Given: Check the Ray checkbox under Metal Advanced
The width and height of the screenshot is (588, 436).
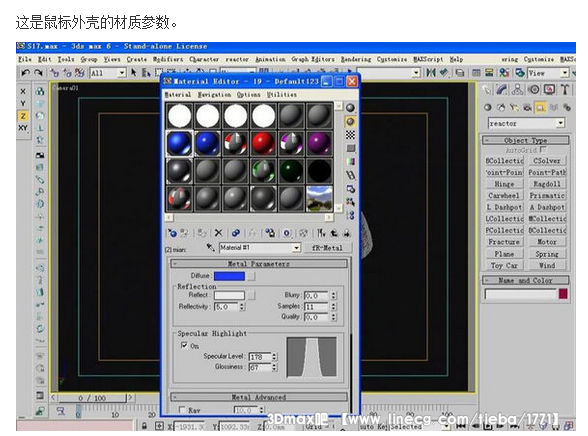Looking at the screenshot, I should [182, 410].
